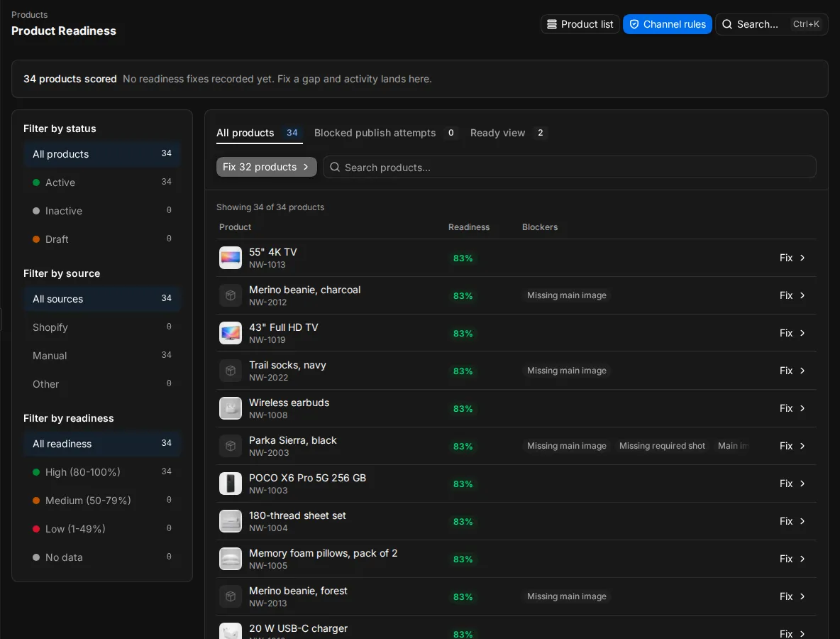Click the magnifier icon in top Search
The width and height of the screenshot is (840, 639).
pos(727,24)
